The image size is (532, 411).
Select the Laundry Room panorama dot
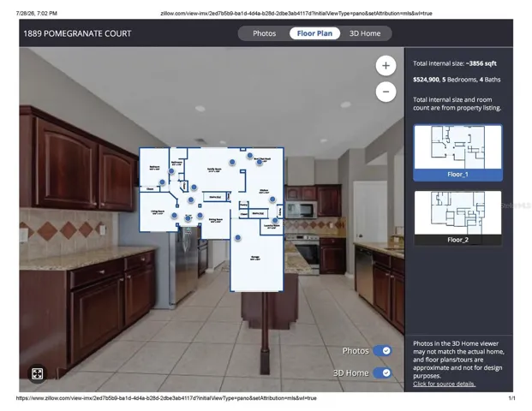pyautogui.click(x=275, y=220)
